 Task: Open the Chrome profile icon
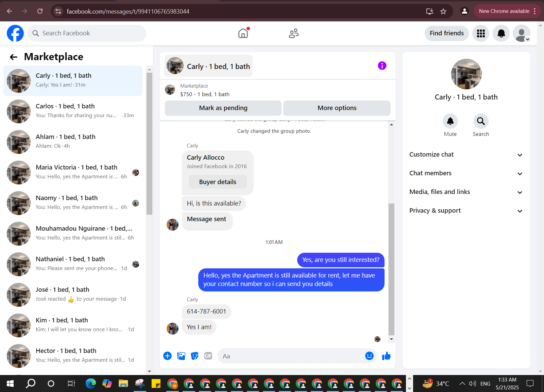coord(464,11)
